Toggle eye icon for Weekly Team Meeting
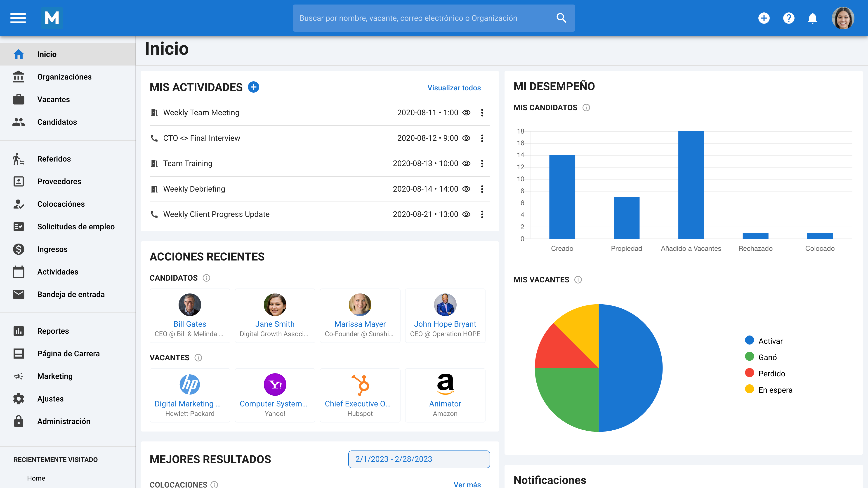 tap(466, 113)
